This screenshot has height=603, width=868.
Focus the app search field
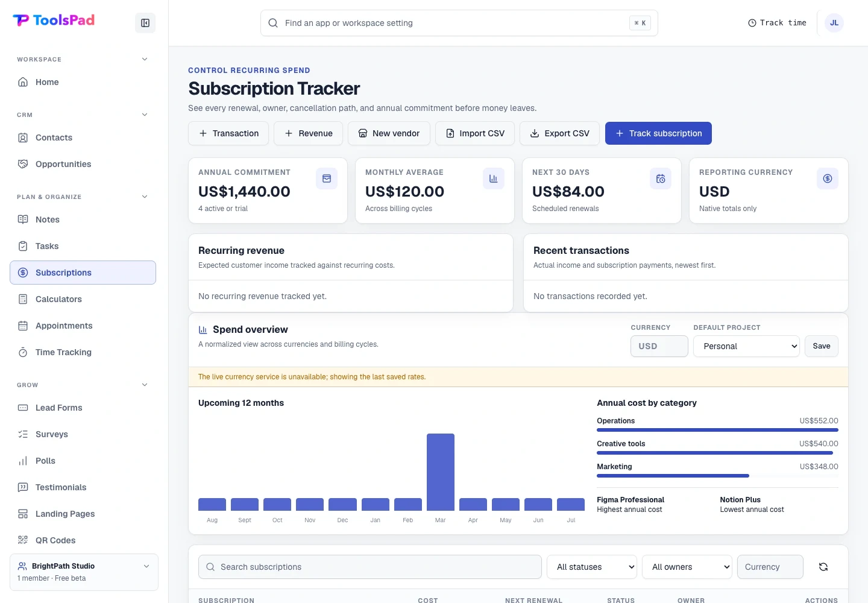[x=459, y=23]
